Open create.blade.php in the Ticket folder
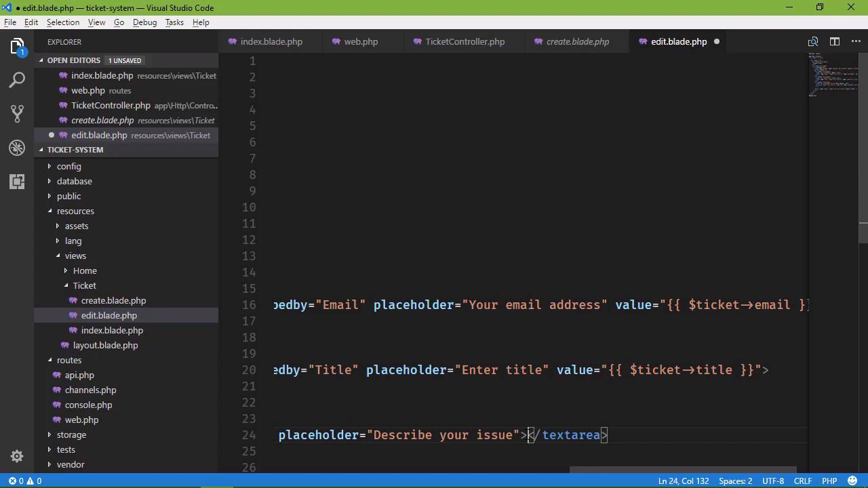 tap(113, 300)
